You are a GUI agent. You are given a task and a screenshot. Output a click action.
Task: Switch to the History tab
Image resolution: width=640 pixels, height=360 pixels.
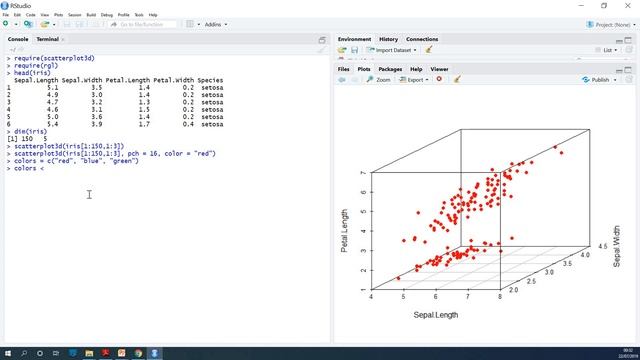pyautogui.click(x=388, y=39)
